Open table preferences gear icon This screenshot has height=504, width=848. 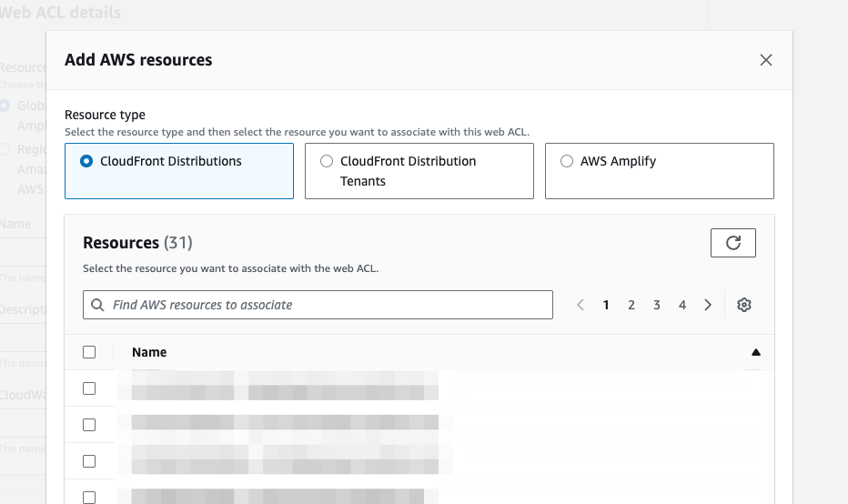[744, 305]
